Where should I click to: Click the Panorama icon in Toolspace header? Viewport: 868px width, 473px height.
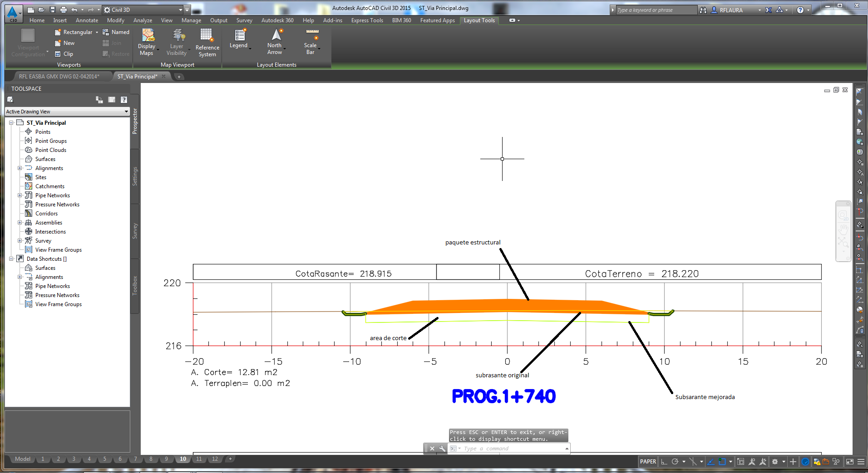[112, 100]
